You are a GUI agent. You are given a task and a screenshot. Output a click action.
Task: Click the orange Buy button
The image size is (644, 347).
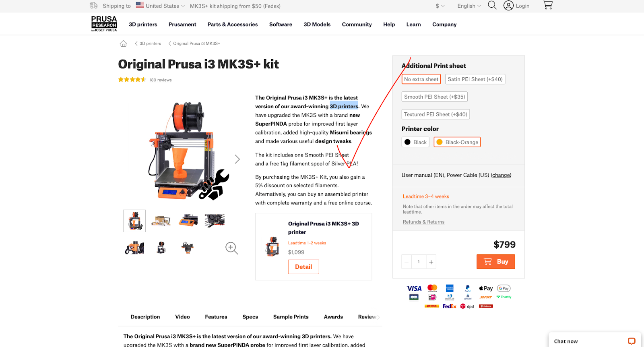tap(496, 262)
